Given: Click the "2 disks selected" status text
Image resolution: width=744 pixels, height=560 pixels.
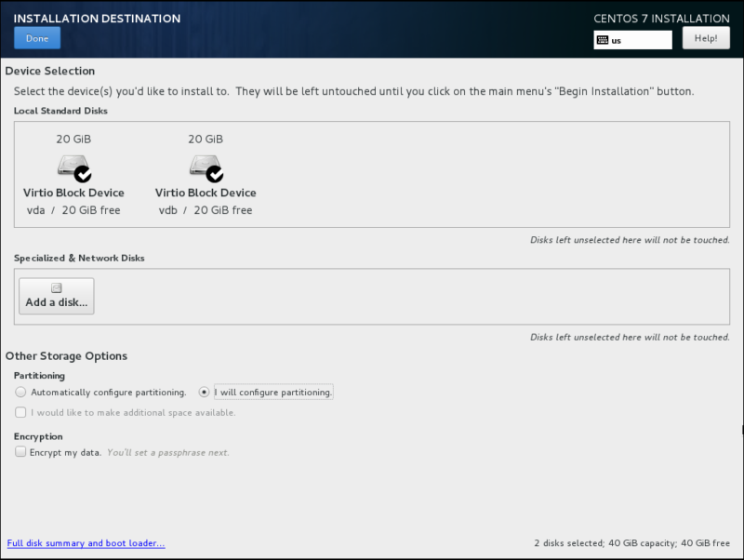Looking at the screenshot, I should 566,543.
